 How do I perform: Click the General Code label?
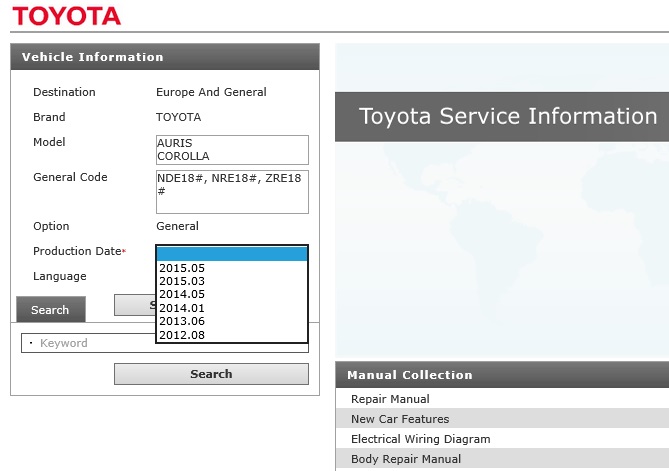tap(70, 177)
